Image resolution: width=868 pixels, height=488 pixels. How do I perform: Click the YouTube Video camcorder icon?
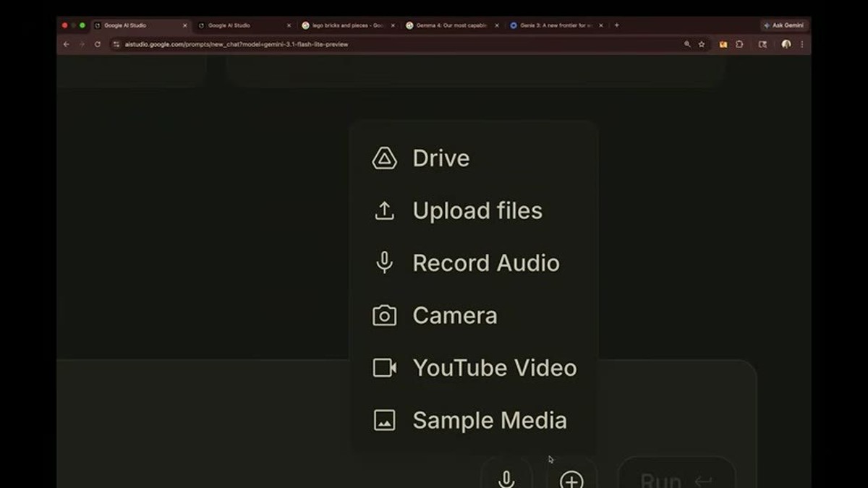click(384, 368)
